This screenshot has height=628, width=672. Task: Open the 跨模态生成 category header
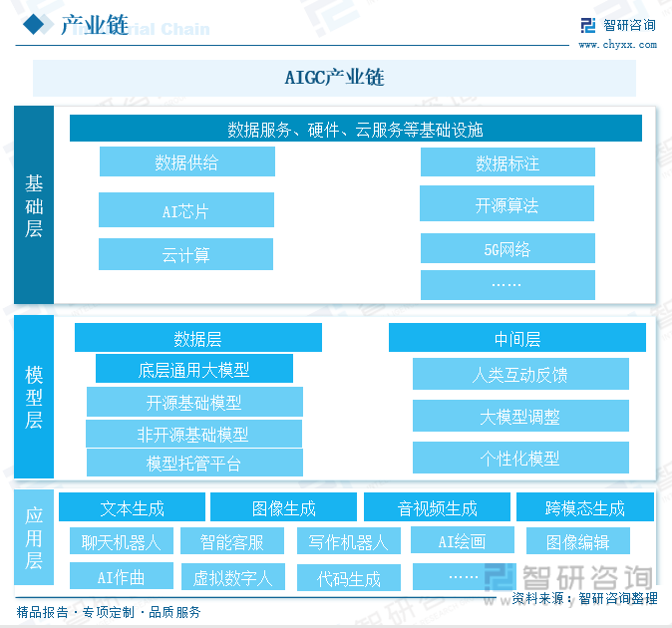coord(584,507)
